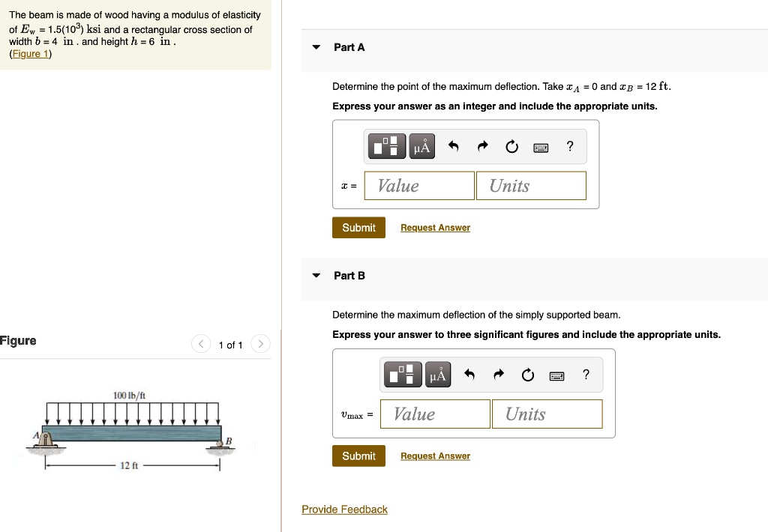Open the keyboard shortcuts icon in Part B
The height and width of the screenshot is (532, 768).
[x=556, y=375]
